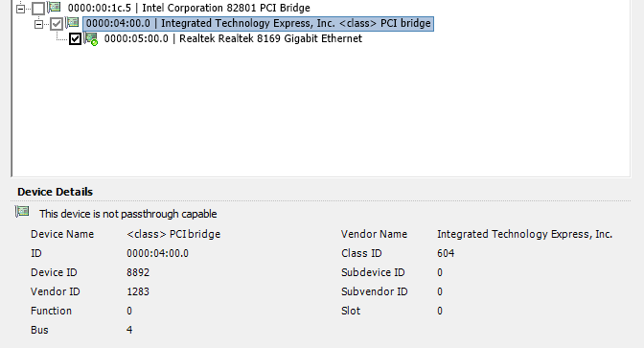
Task: Toggle the Intel 82801 PCI Bridge checkbox
Action: 38,9
